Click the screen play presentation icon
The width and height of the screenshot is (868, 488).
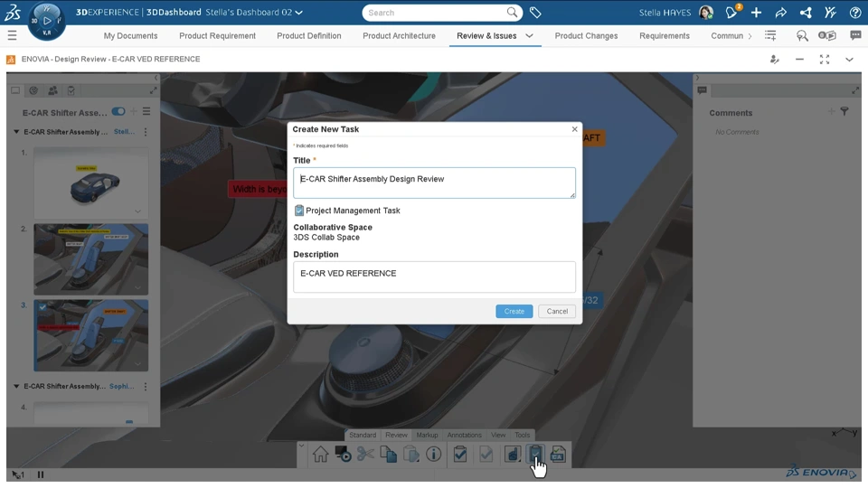click(343, 455)
